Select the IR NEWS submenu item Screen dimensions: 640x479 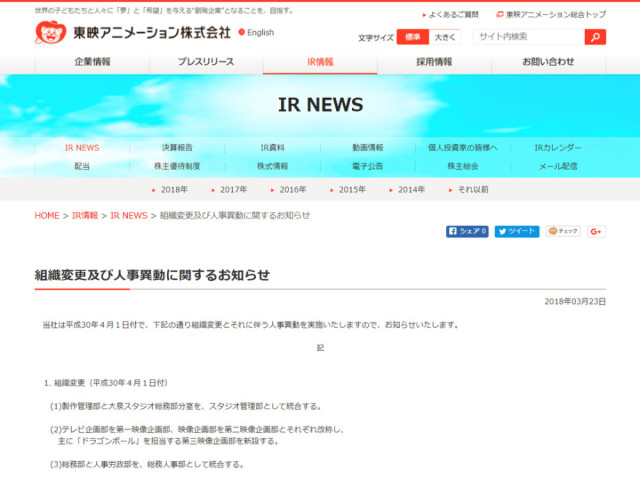(82, 148)
